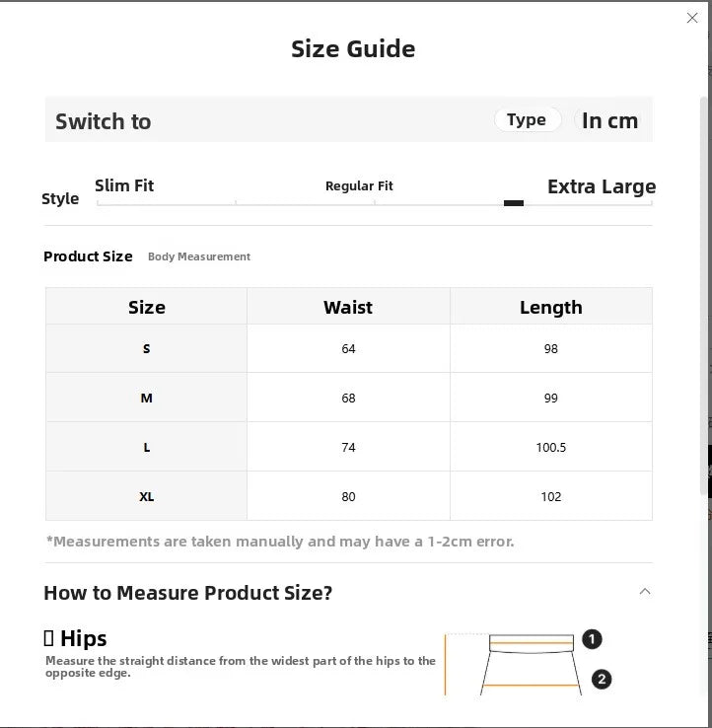Switch units to In cm
This screenshot has height=728, width=712.
609,120
